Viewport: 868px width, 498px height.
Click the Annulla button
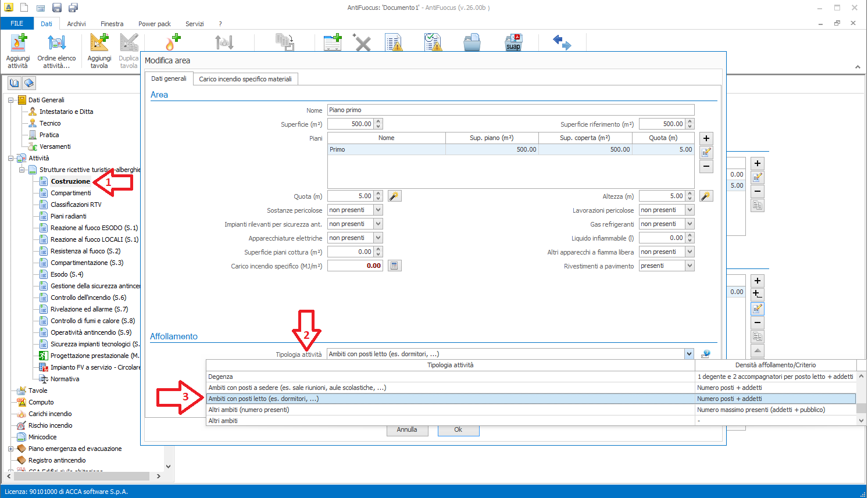(407, 430)
